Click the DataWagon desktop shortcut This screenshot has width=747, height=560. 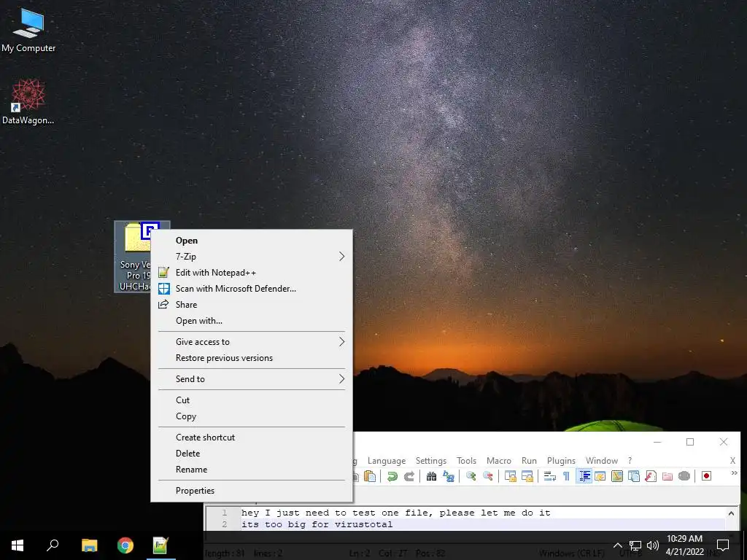point(28,101)
